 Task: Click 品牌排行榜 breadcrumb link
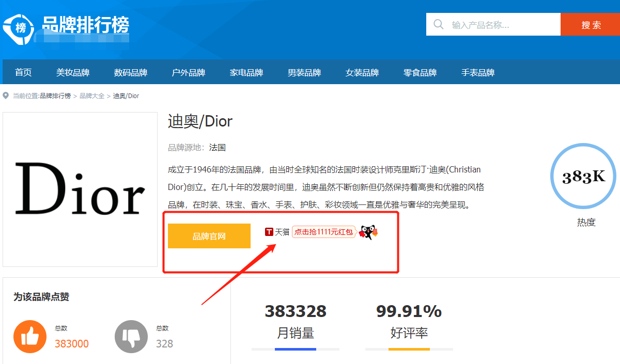pyautogui.click(x=55, y=96)
